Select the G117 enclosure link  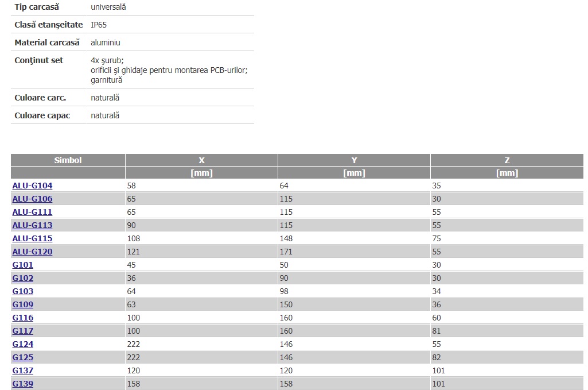click(23, 331)
